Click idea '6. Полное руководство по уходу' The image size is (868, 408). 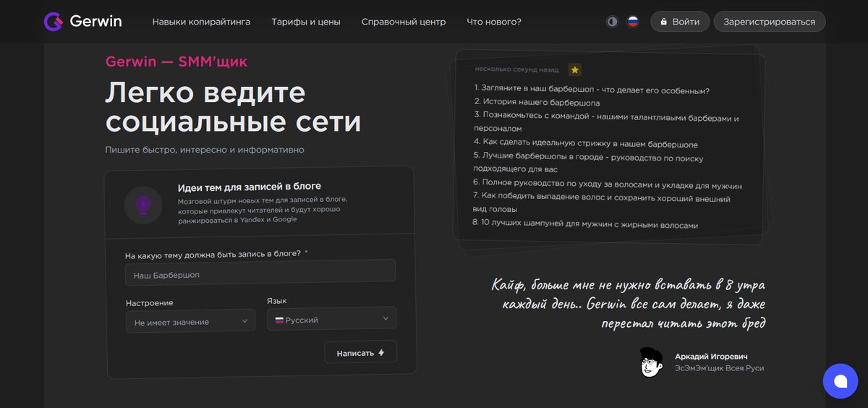coord(608,184)
